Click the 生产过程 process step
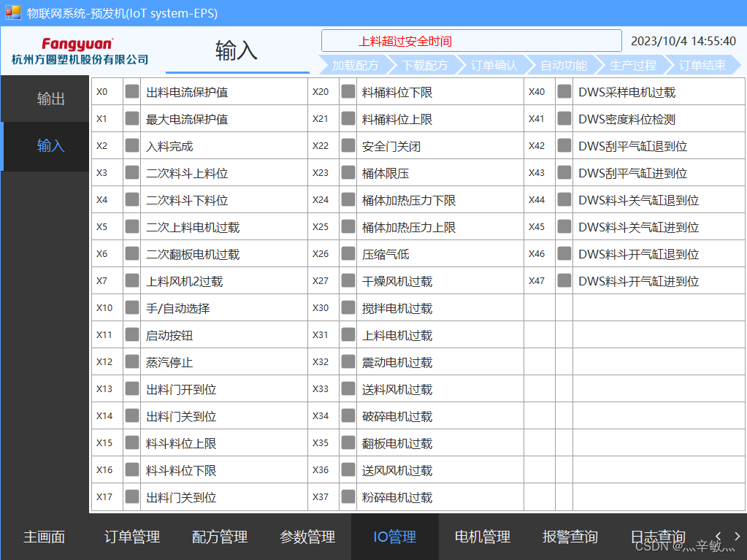The image size is (747, 560). point(633,65)
